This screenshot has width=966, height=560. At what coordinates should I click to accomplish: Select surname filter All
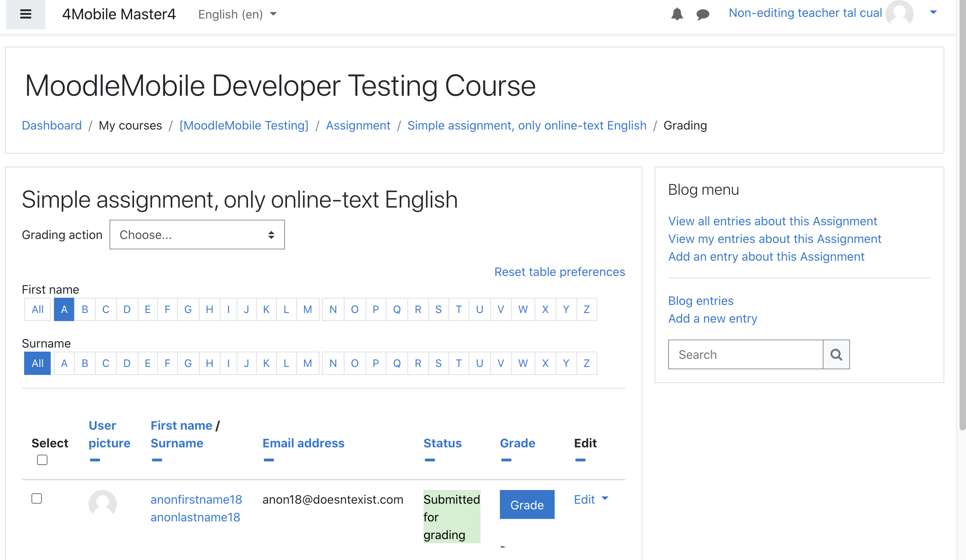coord(37,363)
